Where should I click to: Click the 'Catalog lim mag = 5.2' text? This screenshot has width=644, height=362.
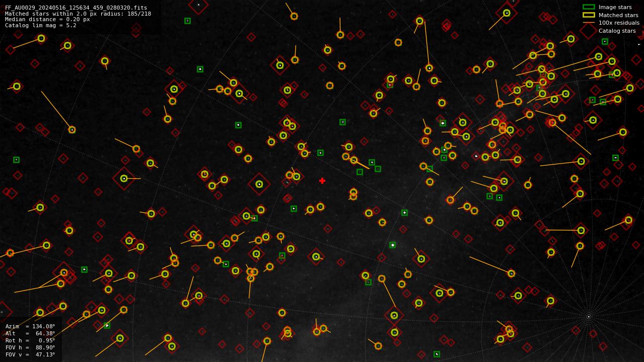point(41,25)
